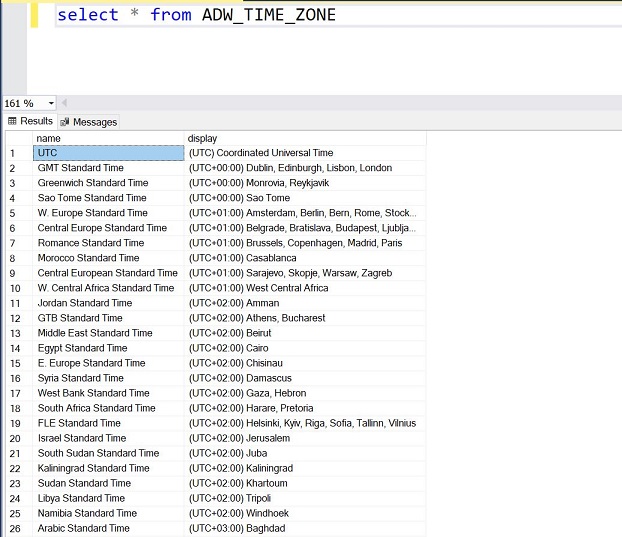Select the 'Central Europe Standard Time' cell

pyautogui.click(x=109, y=228)
